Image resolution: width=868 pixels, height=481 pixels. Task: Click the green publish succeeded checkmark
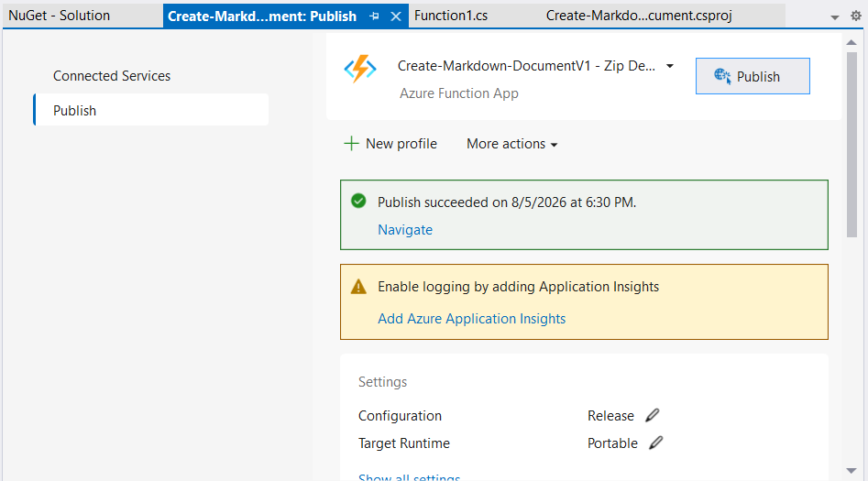point(358,201)
